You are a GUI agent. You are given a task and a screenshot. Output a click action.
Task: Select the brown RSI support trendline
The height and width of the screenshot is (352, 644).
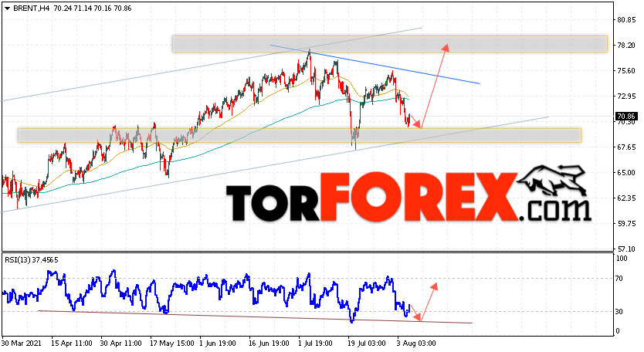click(255, 316)
